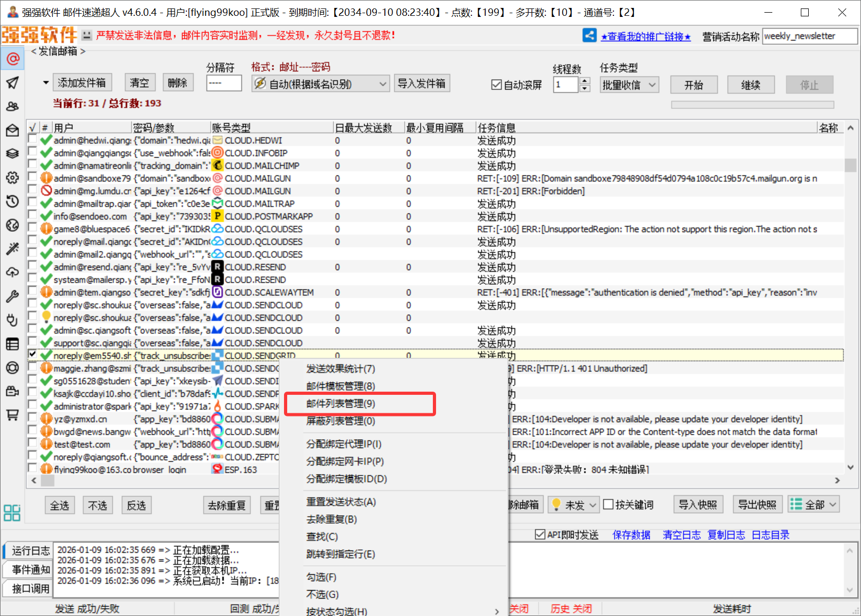
Task: Click the blue share icon near promotion link
Action: point(589,36)
